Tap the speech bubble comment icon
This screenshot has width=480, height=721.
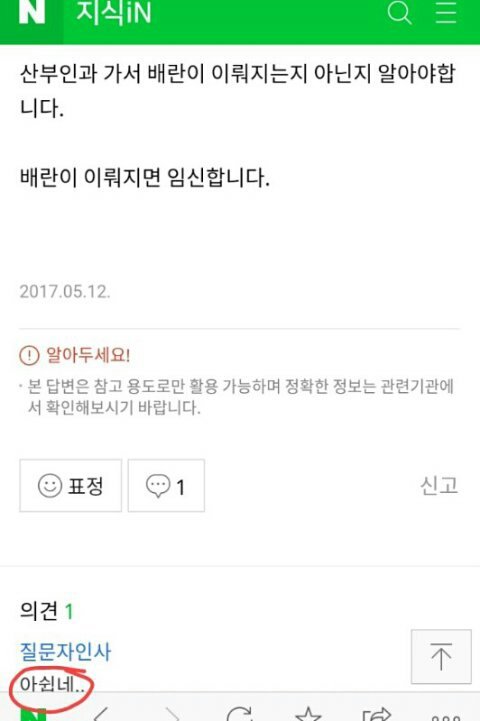click(x=158, y=486)
